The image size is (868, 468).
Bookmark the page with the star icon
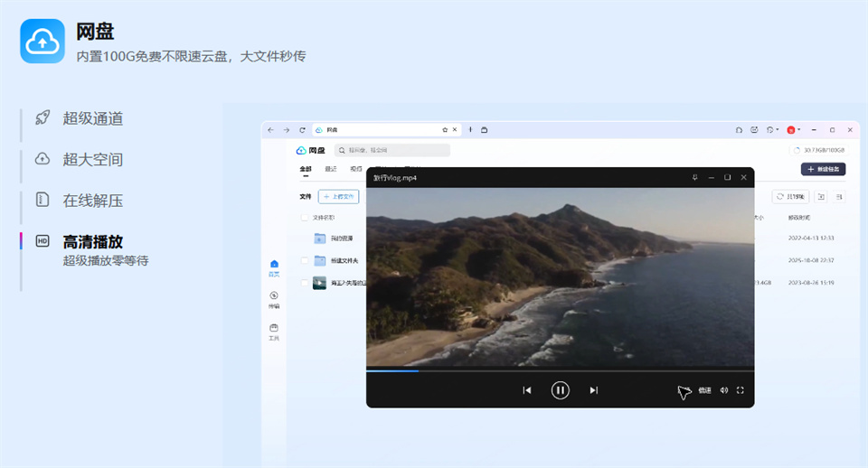tap(445, 130)
